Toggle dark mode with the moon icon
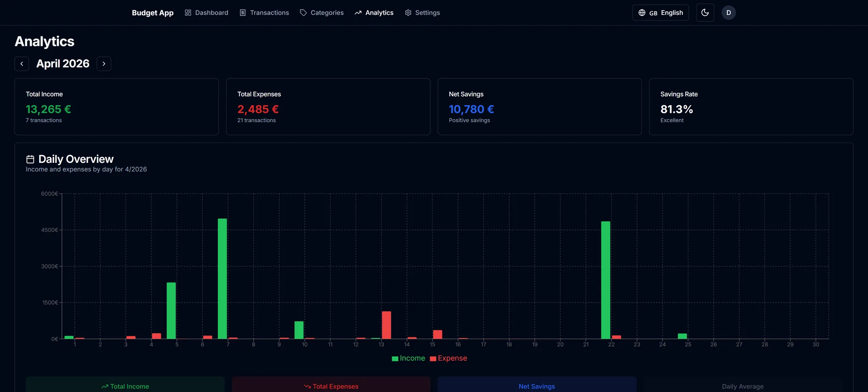The width and height of the screenshot is (868, 392). click(x=705, y=13)
